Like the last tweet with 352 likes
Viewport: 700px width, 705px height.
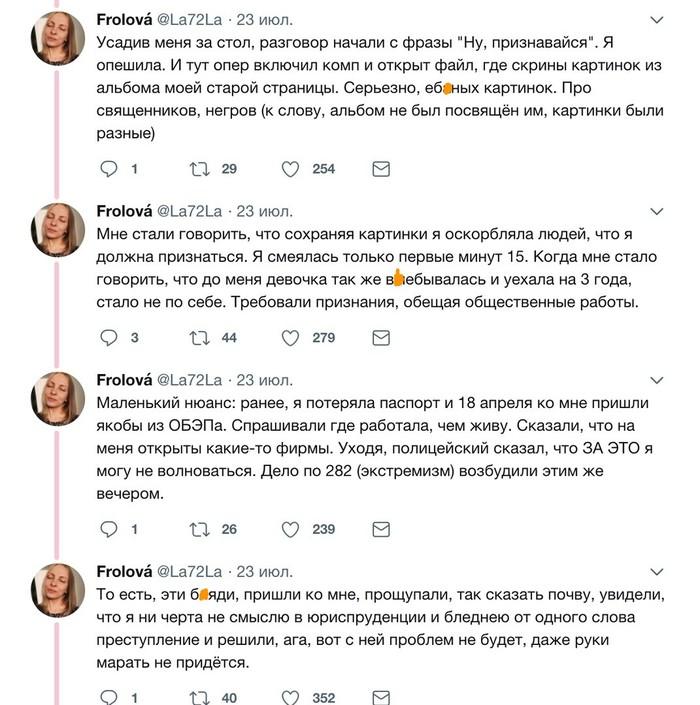[290, 697]
